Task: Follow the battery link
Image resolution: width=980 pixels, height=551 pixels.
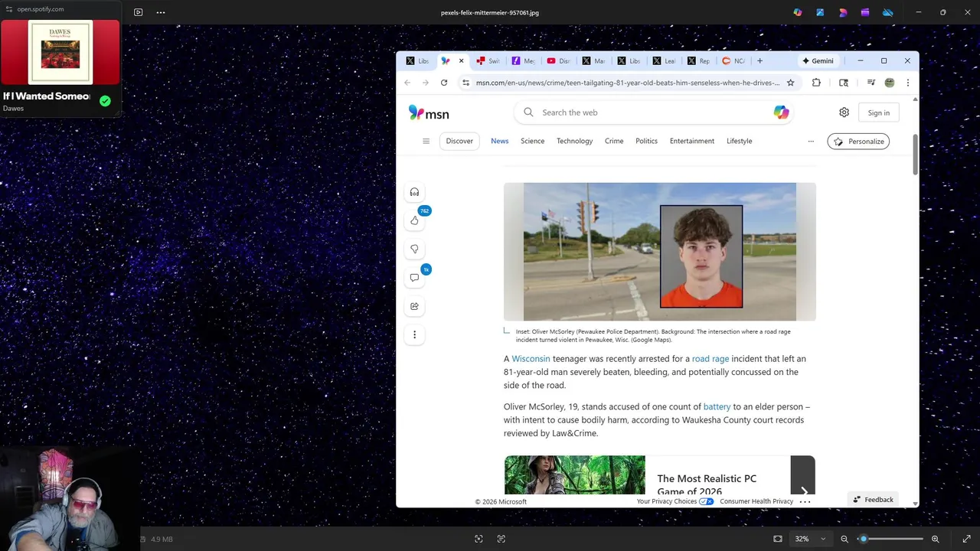Action: [717, 407]
